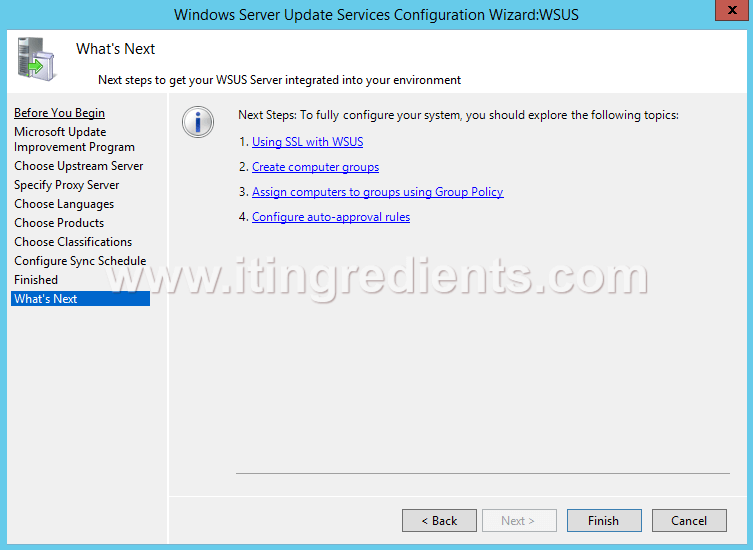This screenshot has height=550, width=753.
Task: Click the wizard window title text
Action: (x=376, y=15)
